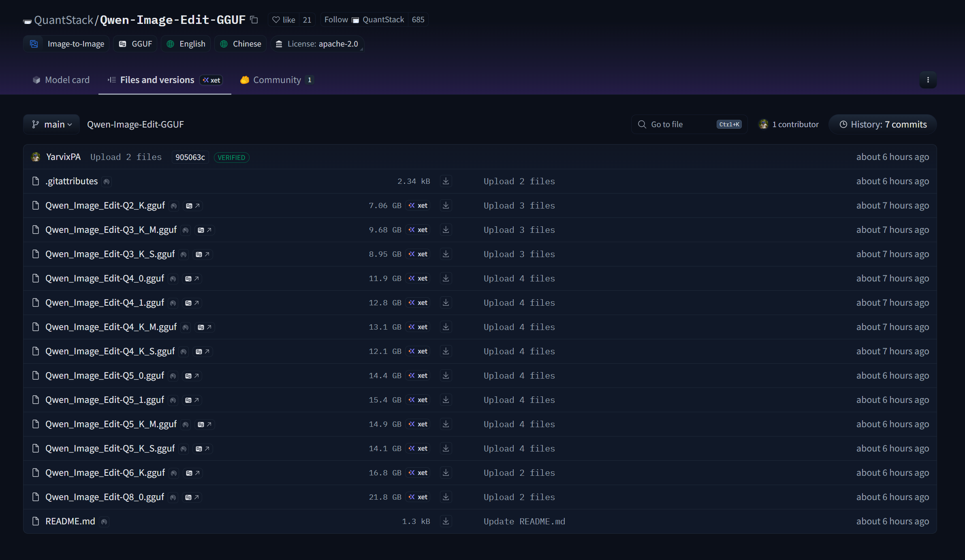This screenshot has height=560, width=965.
Task: Click the like count 21
Action: 307,20
